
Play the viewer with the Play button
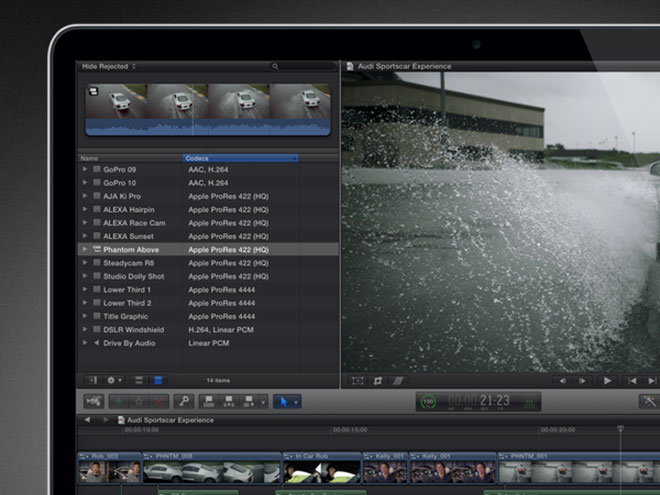[607, 381]
